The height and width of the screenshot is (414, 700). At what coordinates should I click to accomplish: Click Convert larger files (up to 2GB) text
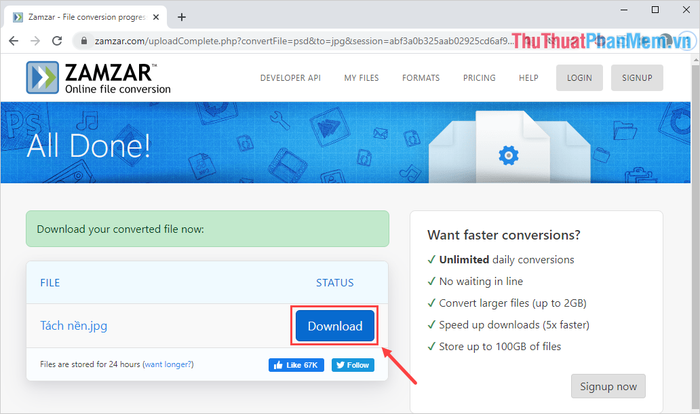[512, 303]
